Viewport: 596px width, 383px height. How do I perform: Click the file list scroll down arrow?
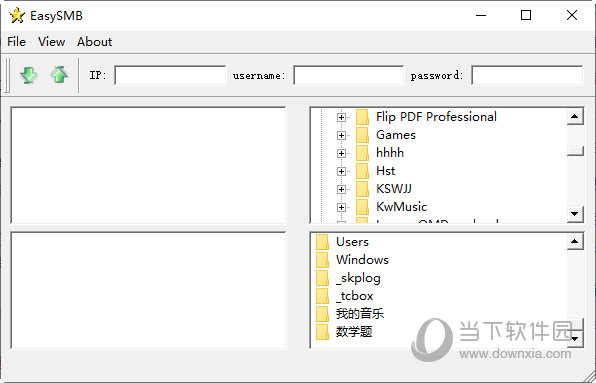click(x=575, y=339)
